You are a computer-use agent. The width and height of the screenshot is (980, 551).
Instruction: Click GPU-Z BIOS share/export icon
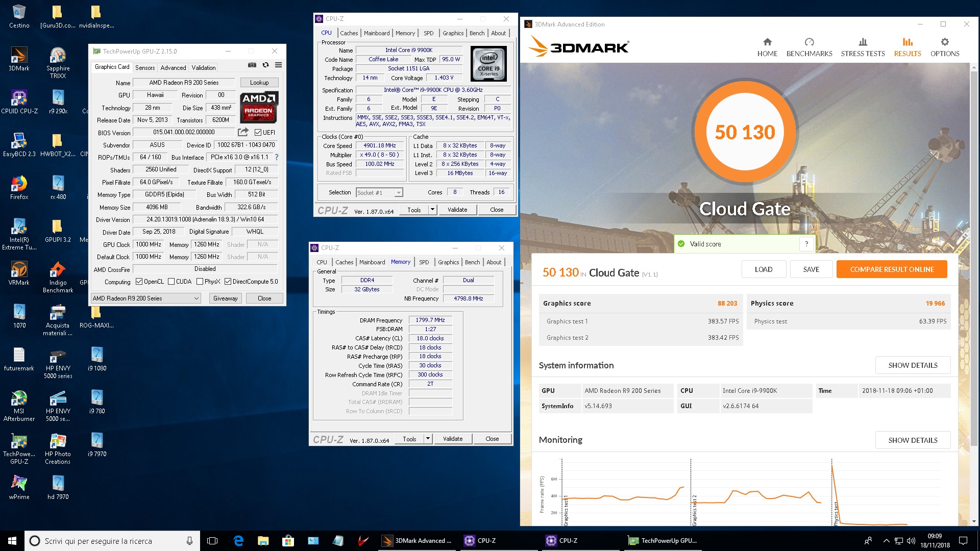click(243, 132)
